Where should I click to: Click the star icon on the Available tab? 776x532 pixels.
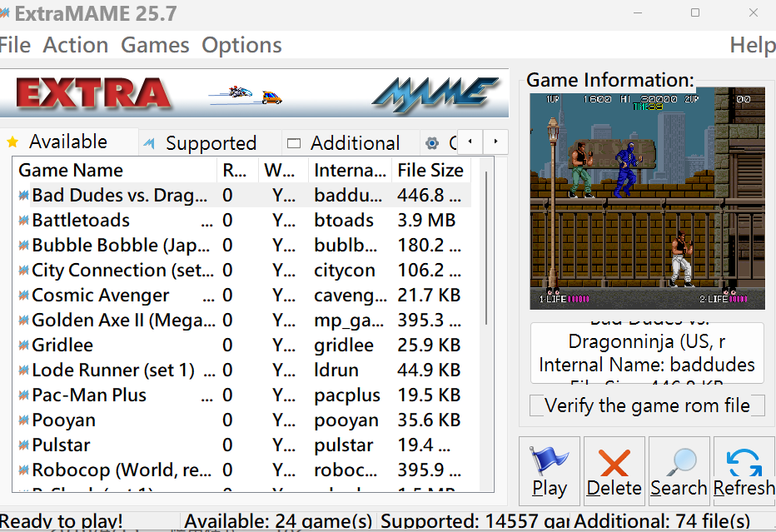pyautogui.click(x=12, y=142)
